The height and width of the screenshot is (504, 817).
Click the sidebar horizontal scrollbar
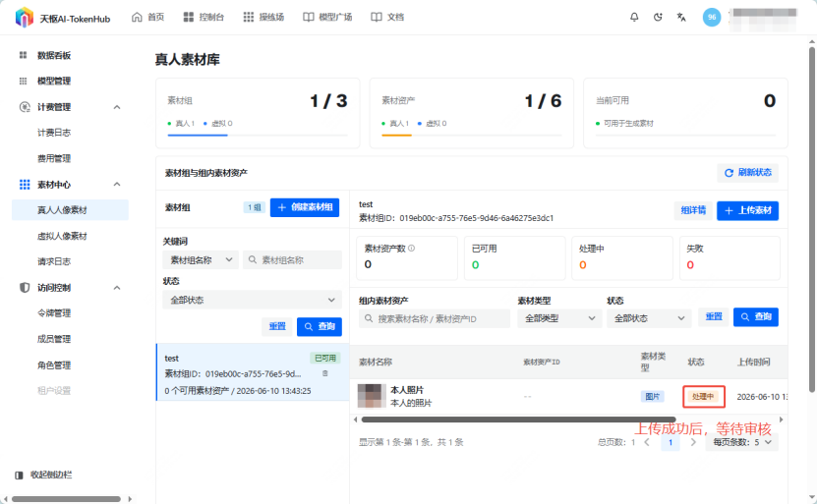(66, 499)
